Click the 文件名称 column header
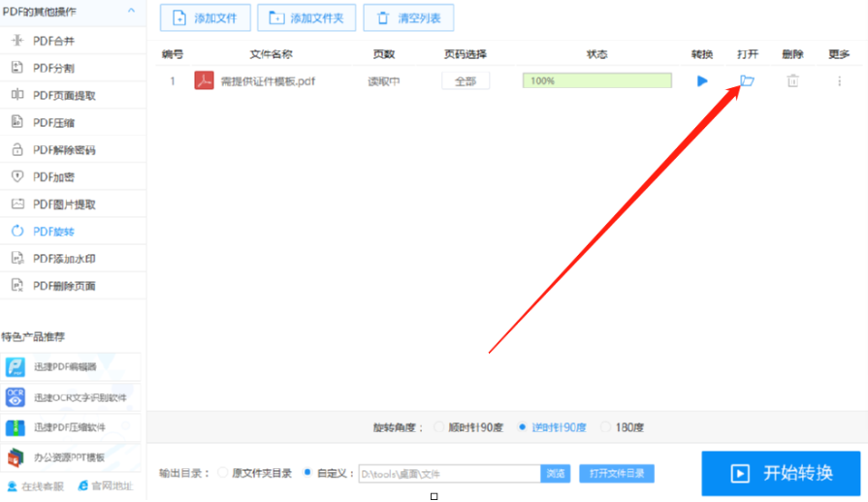The width and height of the screenshot is (868, 502). tap(272, 54)
